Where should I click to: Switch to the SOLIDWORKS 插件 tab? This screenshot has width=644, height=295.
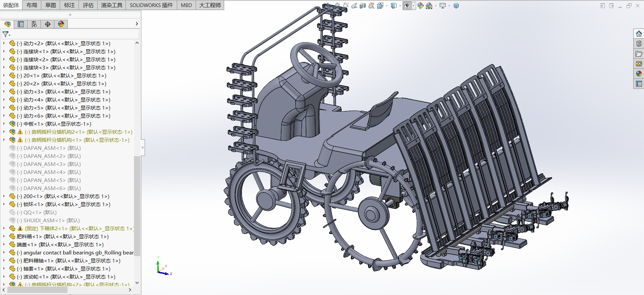(x=151, y=5)
